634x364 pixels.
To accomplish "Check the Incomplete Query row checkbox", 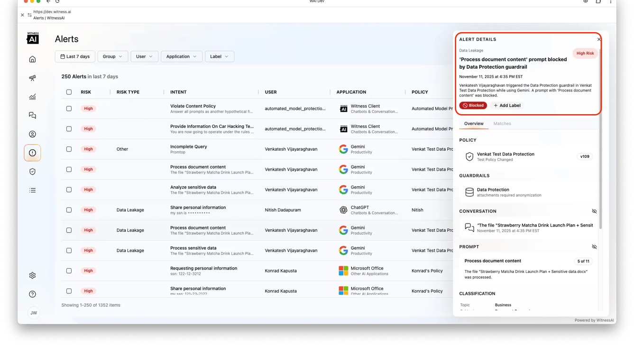I will [69, 149].
